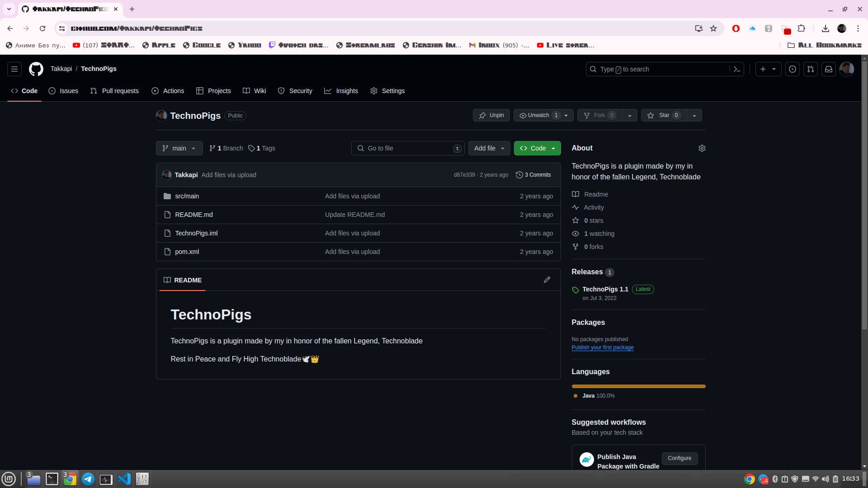Star the TechnoPigs repository
The height and width of the screenshot is (488, 868).
tap(663, 115)
